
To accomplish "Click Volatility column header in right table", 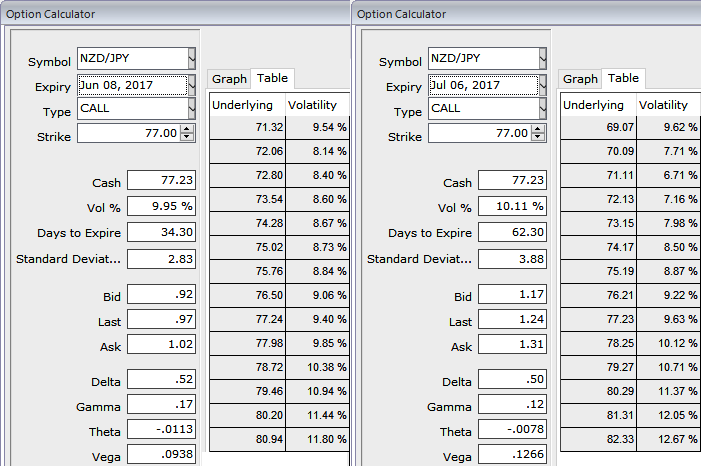I will [668, 105].
